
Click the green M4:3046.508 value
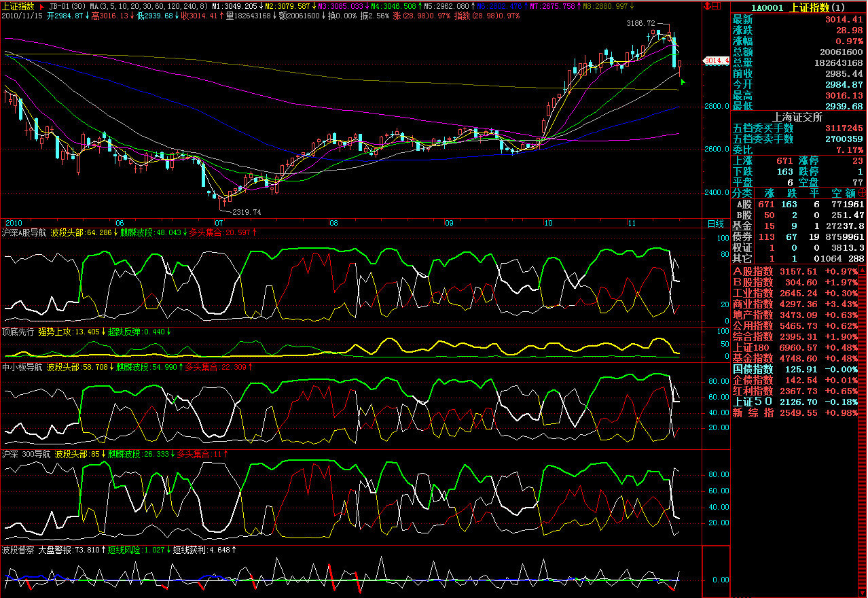click(x=394, y=6)
